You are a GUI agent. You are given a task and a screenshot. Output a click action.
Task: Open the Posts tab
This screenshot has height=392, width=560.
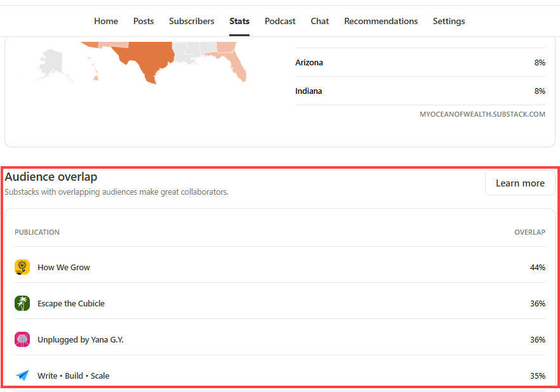[x=143, y=21]
